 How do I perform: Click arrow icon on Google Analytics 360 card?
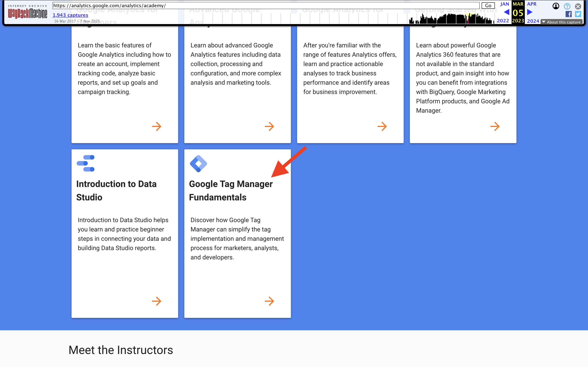[495, 126]
